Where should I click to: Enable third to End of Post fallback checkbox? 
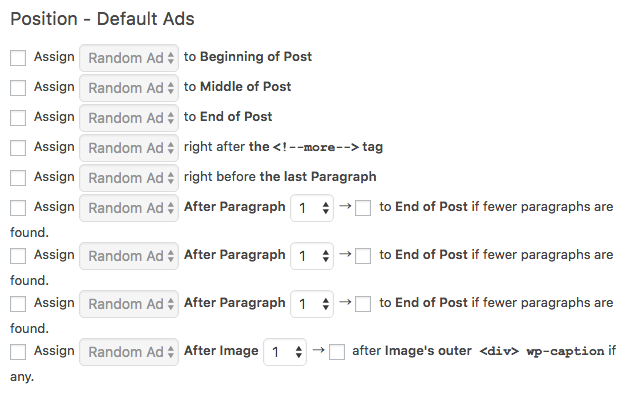tap(363, 304)
